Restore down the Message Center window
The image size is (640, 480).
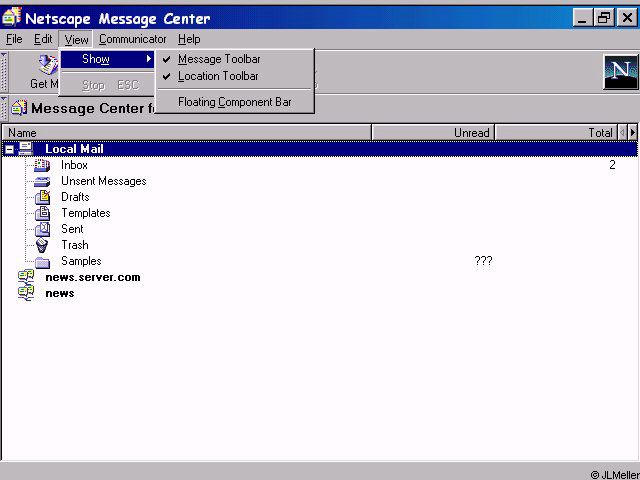click(604, 18)
